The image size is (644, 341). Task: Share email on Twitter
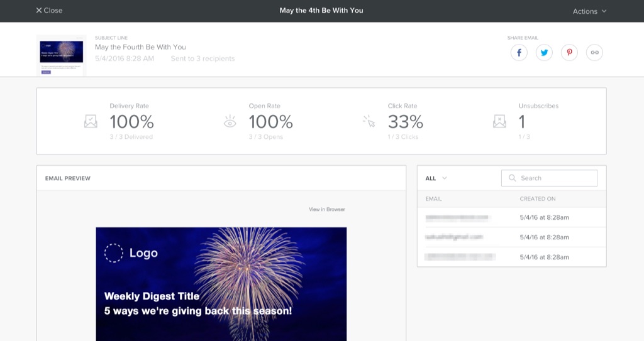(544, 53)
